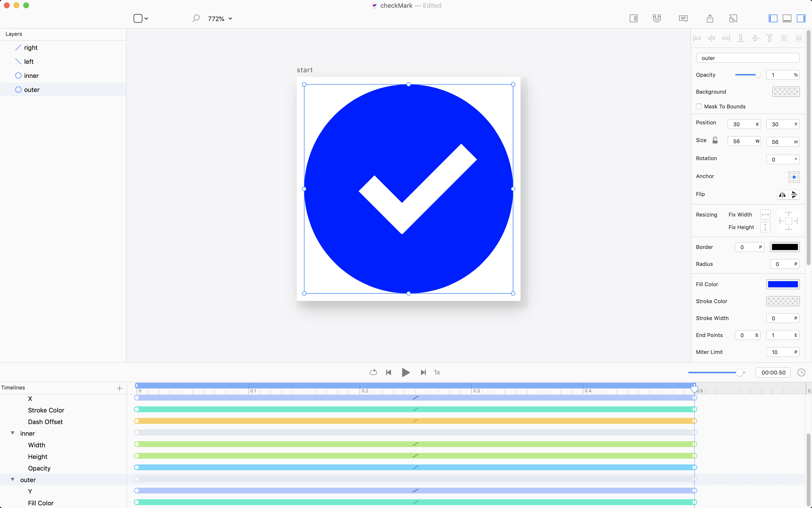Toggle Fix Width resizing

(765, 215)
